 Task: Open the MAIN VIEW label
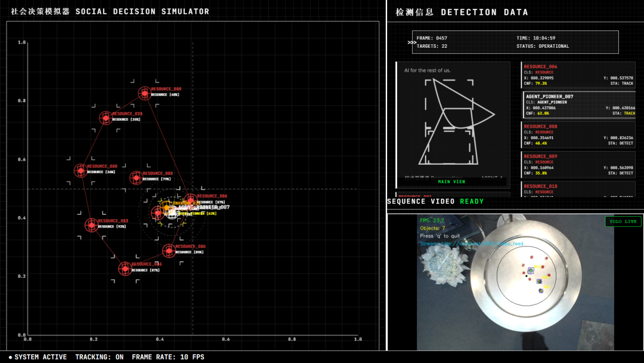451,181
